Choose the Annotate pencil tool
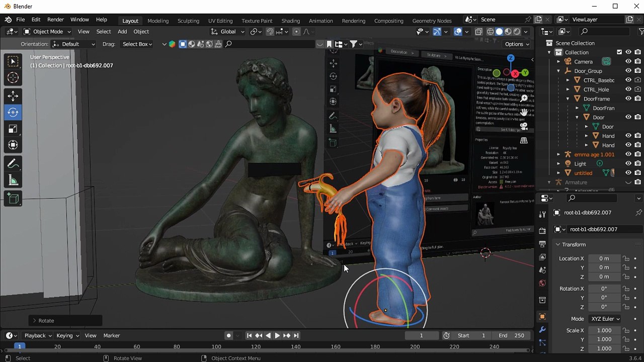The width and height of the screenshot is (644, 362). pos(13,164)
